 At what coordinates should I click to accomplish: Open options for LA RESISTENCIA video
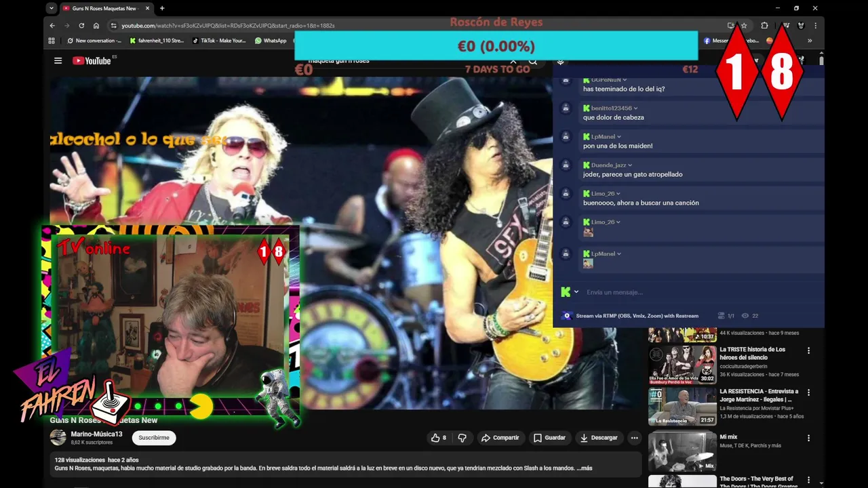coord(808,392)
